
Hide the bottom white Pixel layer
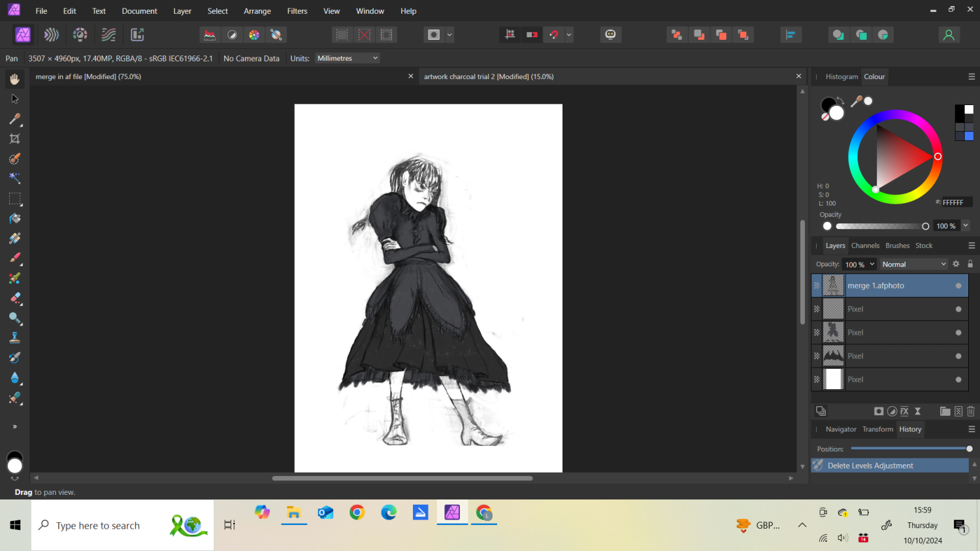pyautogui.click(x=958, y=379)
